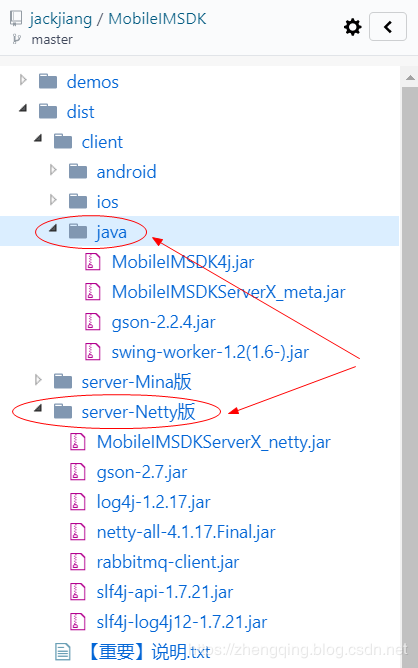Click the client folder icon

click(63, 141)
